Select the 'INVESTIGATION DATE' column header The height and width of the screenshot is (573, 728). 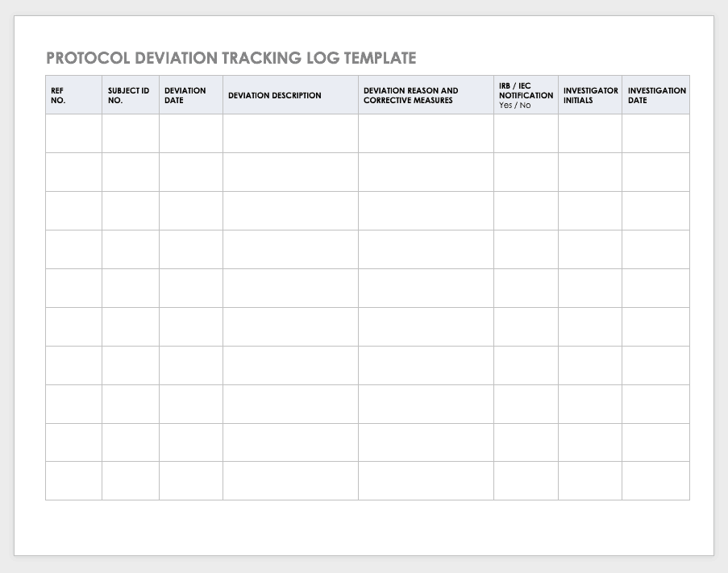pyautogui.click(x=656, y=95)
